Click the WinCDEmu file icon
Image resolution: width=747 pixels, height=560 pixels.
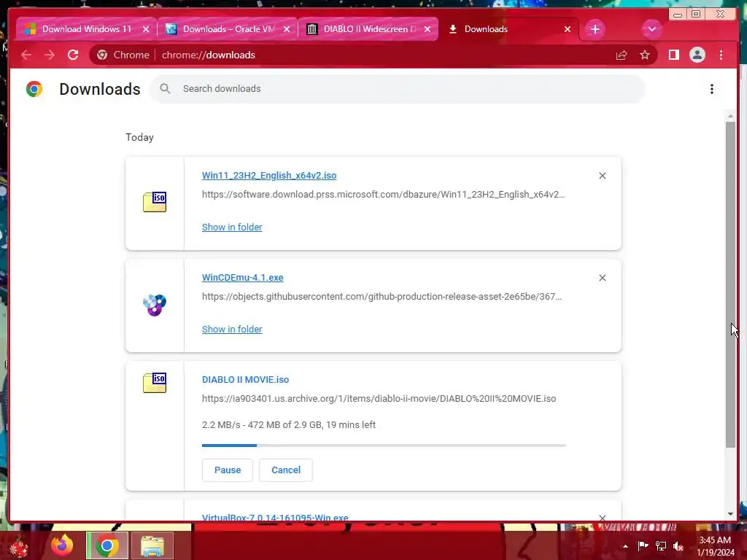point(155,306)
